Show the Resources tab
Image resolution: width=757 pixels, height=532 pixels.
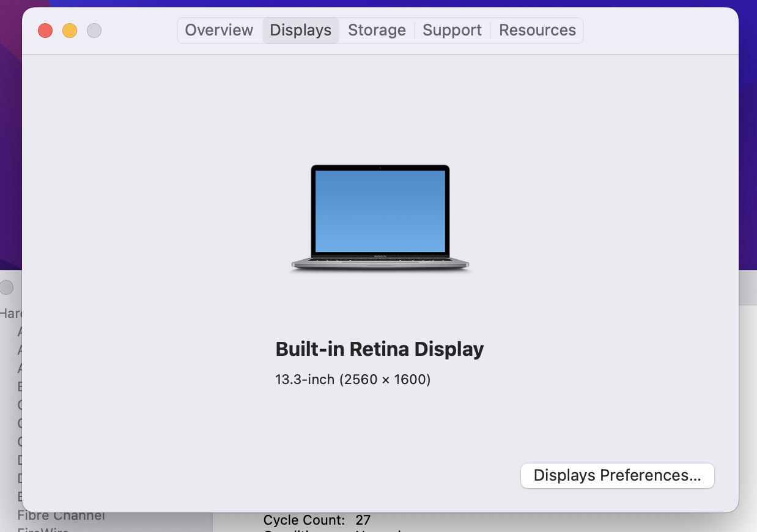(537, 31)
